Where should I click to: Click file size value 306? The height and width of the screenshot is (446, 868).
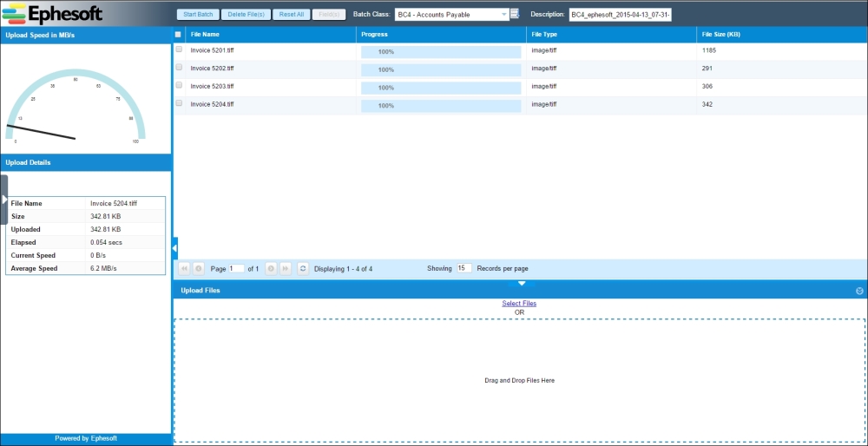pyautogui.click(x=707, y=86)
